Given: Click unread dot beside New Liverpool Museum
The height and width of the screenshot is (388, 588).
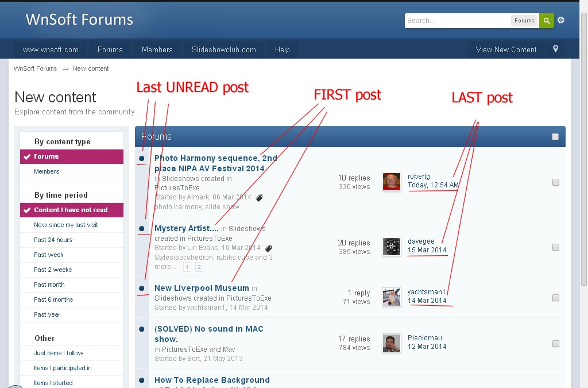Looking at the screenshot, I should pos(142,288).
